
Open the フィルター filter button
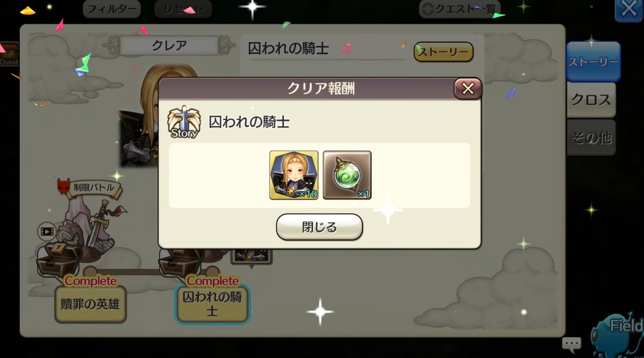(112, 9)
